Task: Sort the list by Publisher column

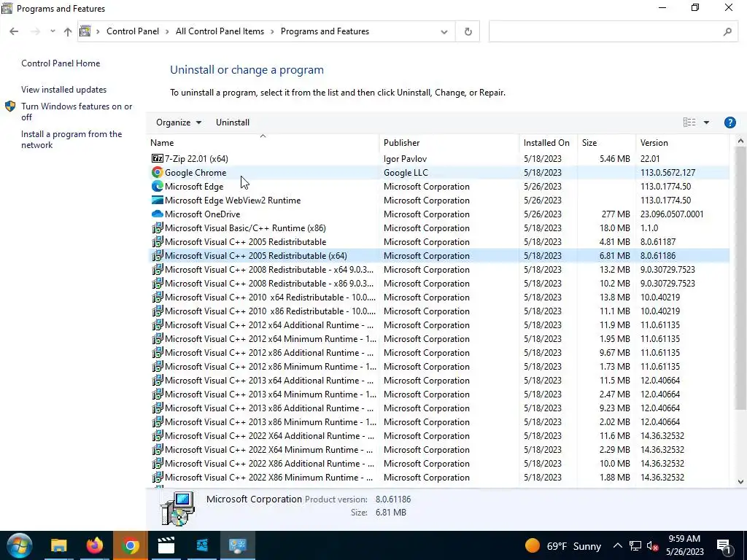Action: tap(449, 143)
